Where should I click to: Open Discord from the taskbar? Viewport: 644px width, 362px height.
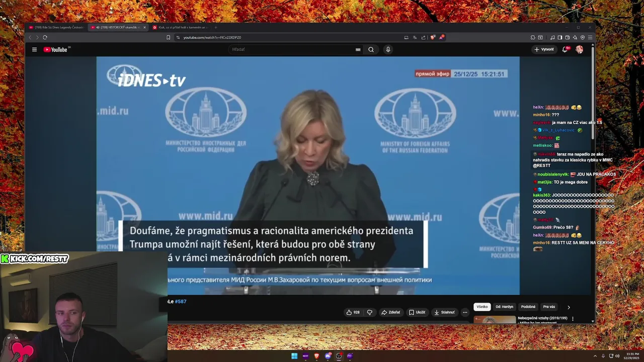pos(328,356)
